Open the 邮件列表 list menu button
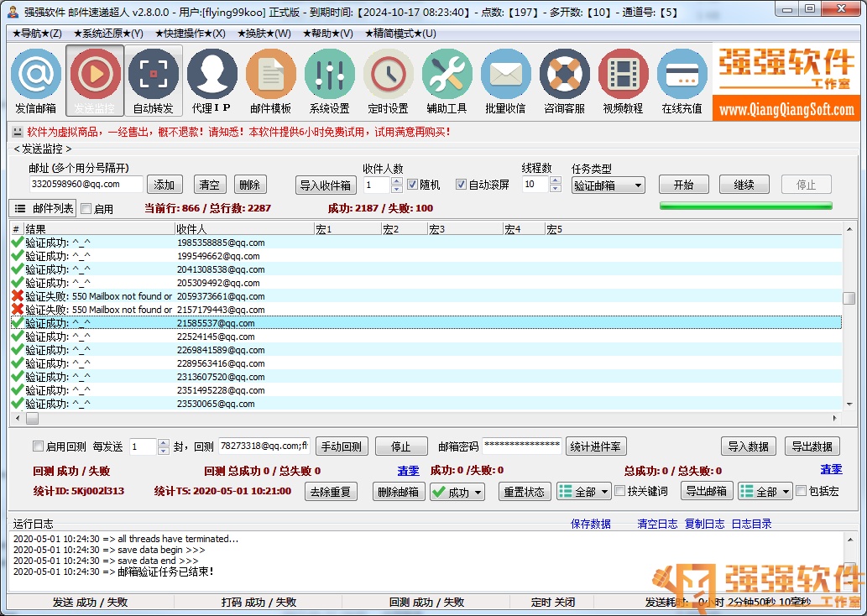867x616 pixels. click(43, 208)
